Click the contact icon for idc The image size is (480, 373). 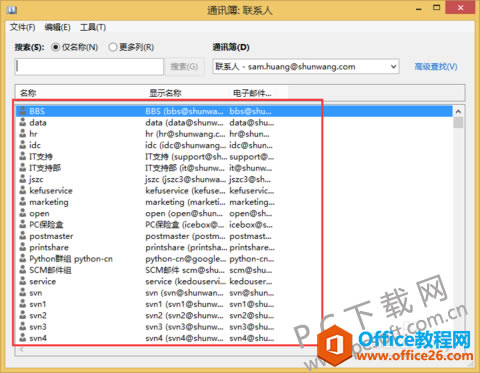(x=22, y=145)
